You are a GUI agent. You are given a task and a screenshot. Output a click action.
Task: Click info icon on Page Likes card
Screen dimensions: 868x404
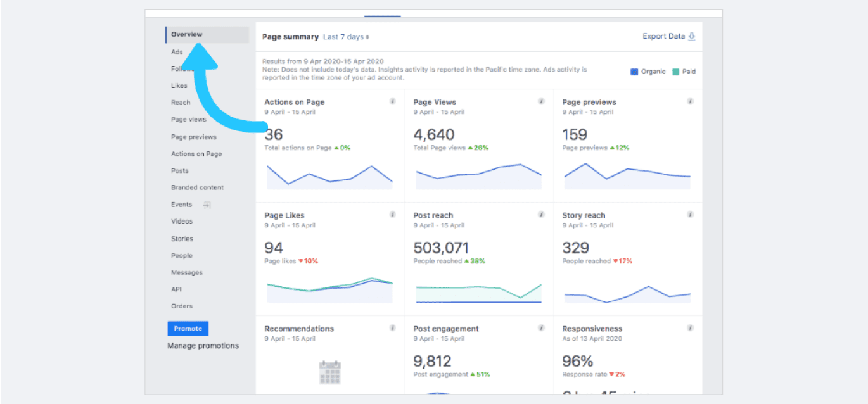[x=393, y=215]
